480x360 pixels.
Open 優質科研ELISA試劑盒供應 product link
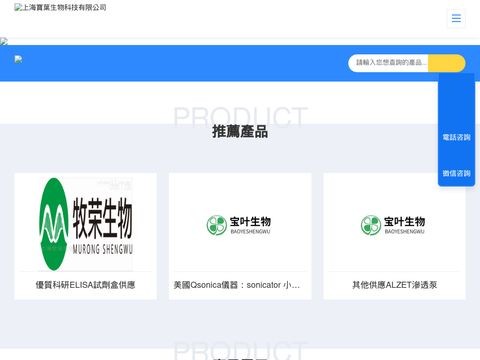(x=85, y=285)
